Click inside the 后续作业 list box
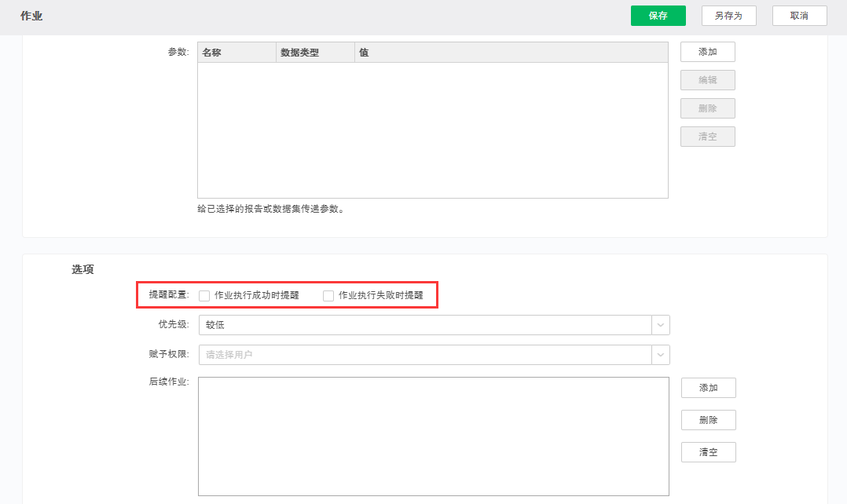This screenshot has width=847, height=504. [x=433, y=436]
